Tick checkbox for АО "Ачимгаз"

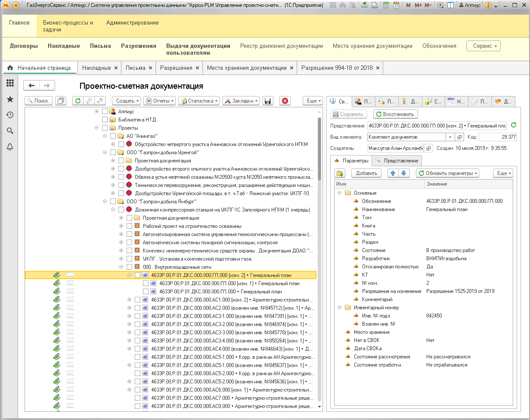point(113,136)
